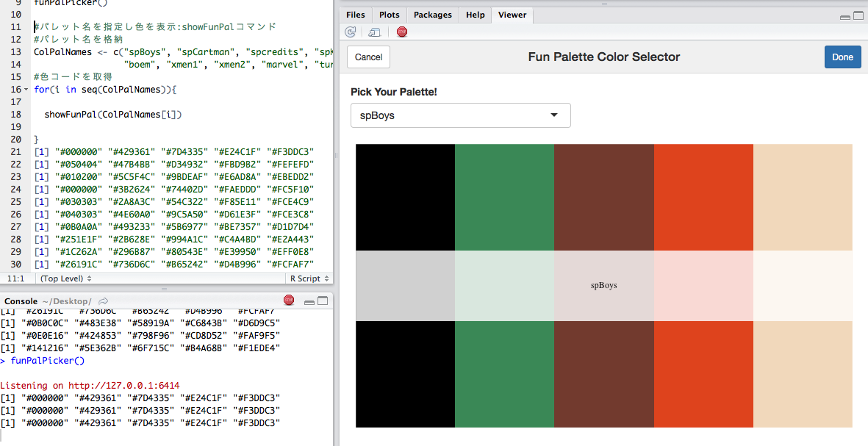
Task: Click pale green swatch in middle band
Action: pos(504,286)
